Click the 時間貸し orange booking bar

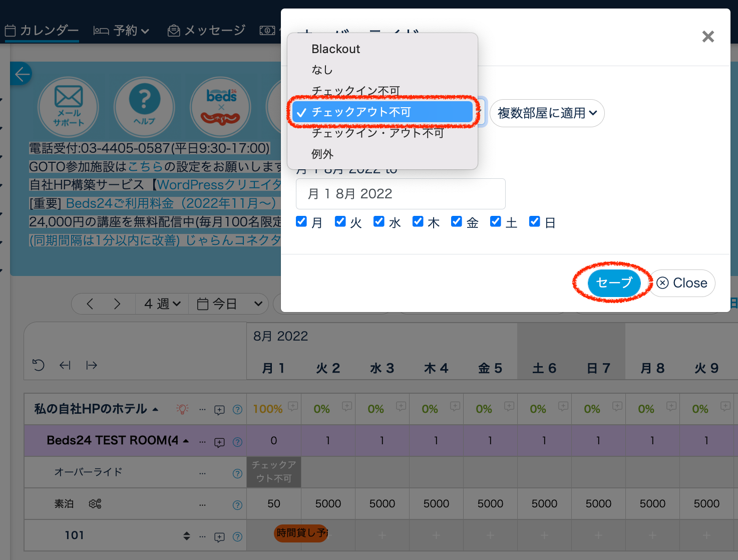coord(301,533)
